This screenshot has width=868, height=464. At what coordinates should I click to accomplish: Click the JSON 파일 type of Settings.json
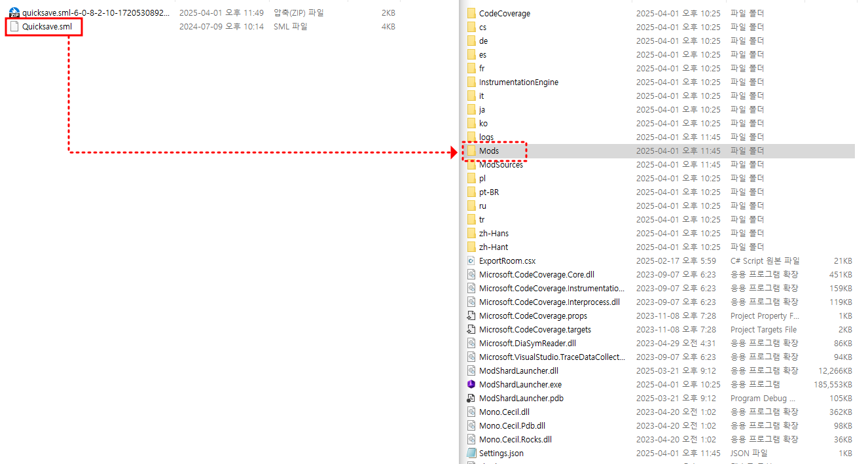[x=750, y=453]
